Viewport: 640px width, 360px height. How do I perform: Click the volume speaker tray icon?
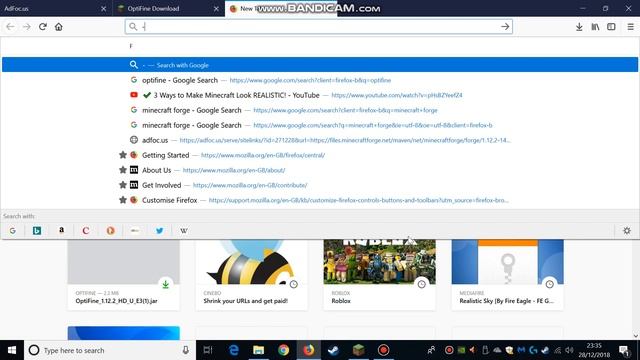point(569,350)
